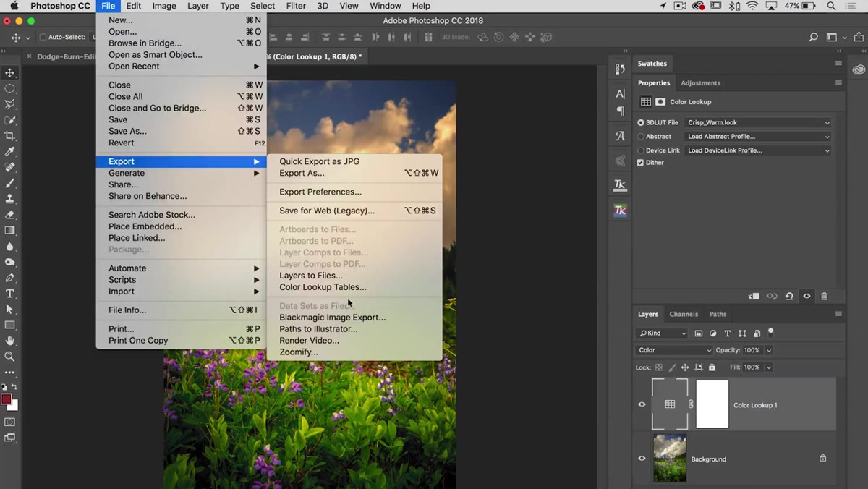Click the trash icon in Properties panel
The height and width of the screenshot is (489, 868).
[x=825, y=296]
